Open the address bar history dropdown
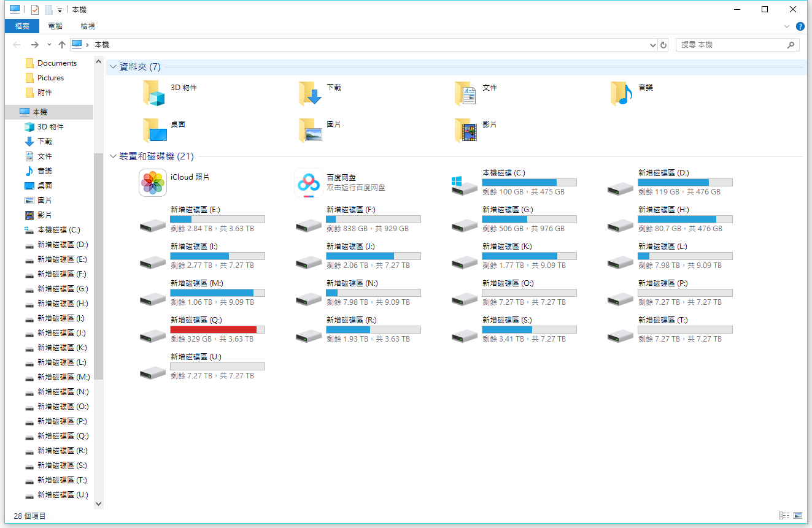The image size is (812, 528). [652, 45]
